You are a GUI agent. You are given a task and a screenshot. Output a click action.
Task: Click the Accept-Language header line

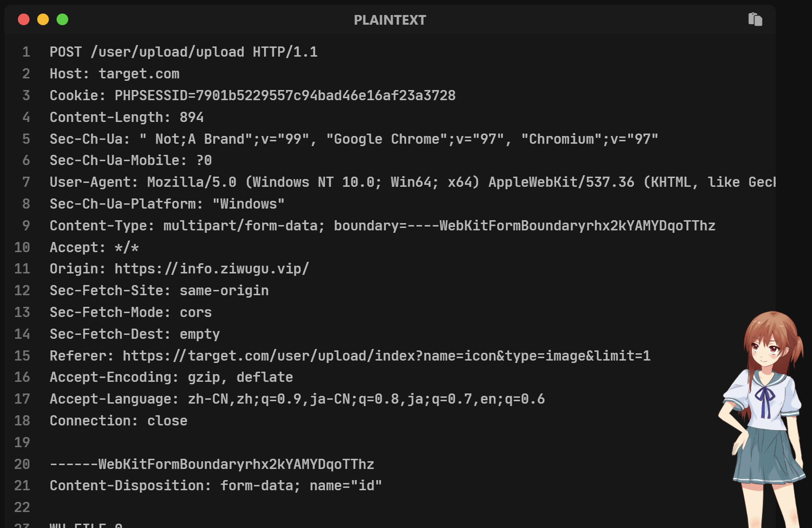pos(297,399)
